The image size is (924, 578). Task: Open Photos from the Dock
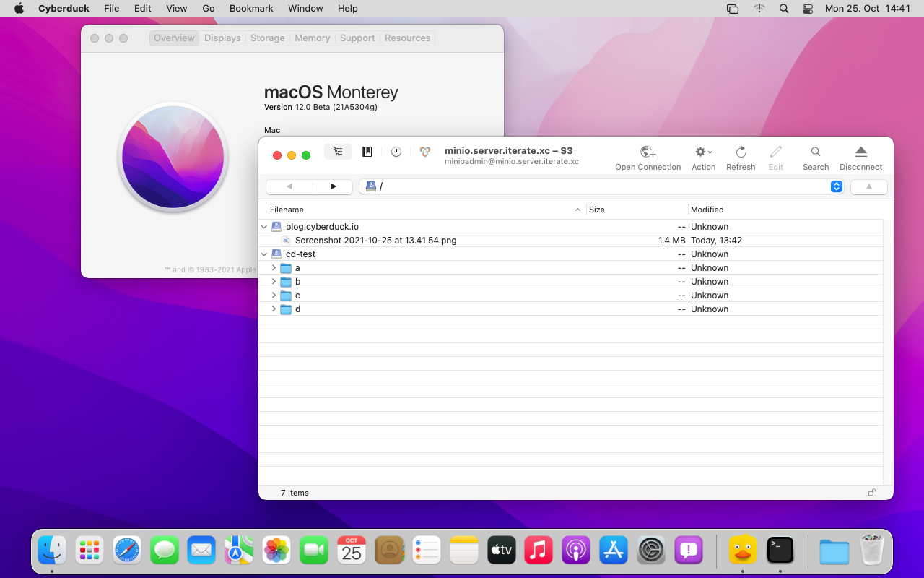(x=276, y=551)
